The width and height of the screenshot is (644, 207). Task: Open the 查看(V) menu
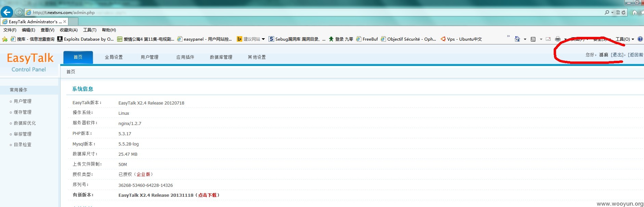click(x=47, y=30)
